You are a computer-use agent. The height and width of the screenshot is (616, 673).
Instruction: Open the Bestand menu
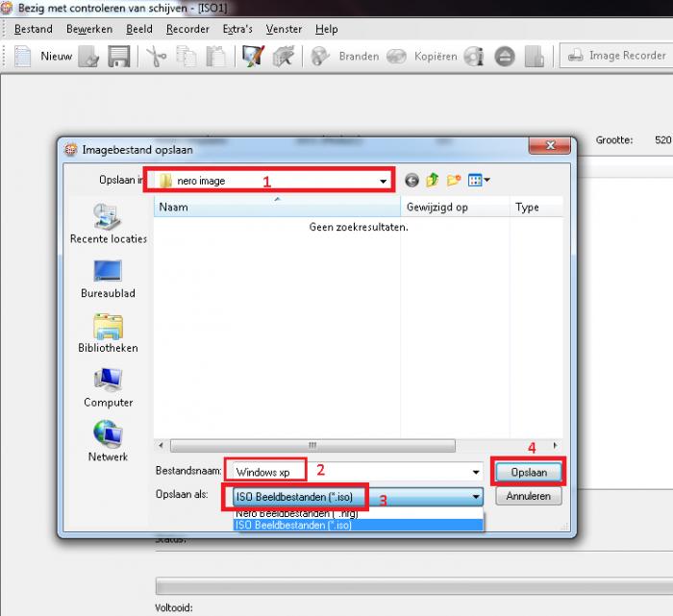[34, 29]
